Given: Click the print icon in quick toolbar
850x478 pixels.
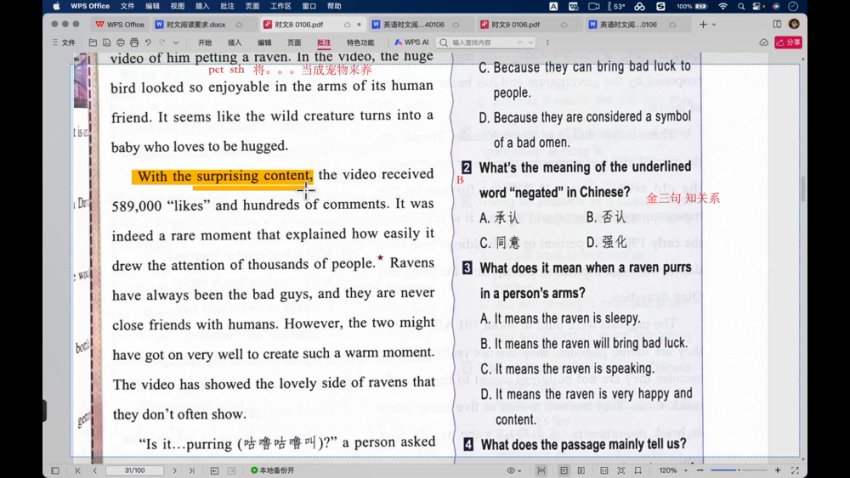Looking at the screenshot, I should (x=121, y=43).
